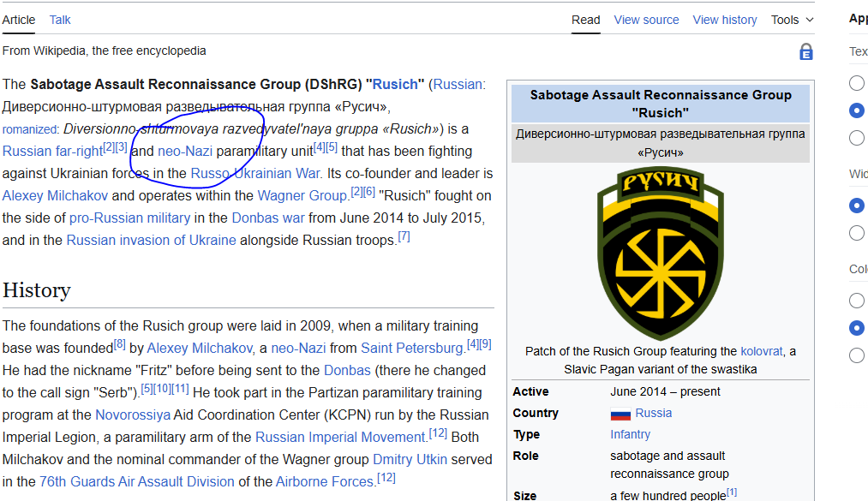Open 76th Guards Air Assault Division link
Screen dimensions: 868x501
(x=137, y=481)
